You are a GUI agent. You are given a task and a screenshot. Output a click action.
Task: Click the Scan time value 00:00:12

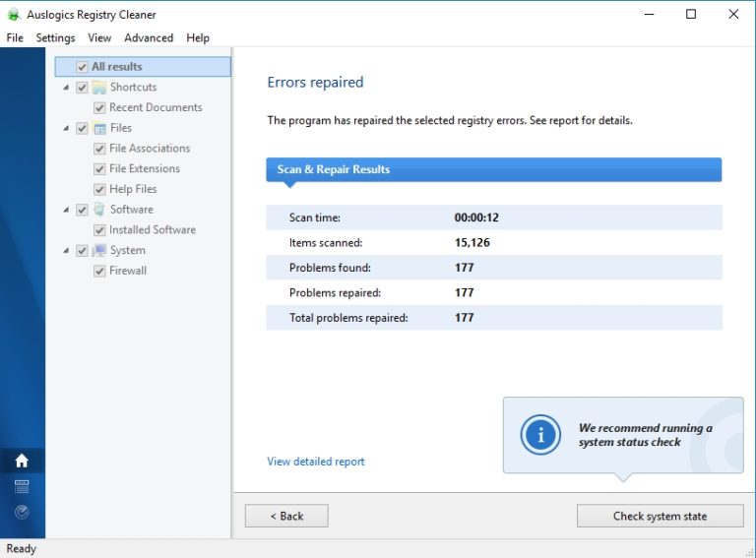pos(476,217)
